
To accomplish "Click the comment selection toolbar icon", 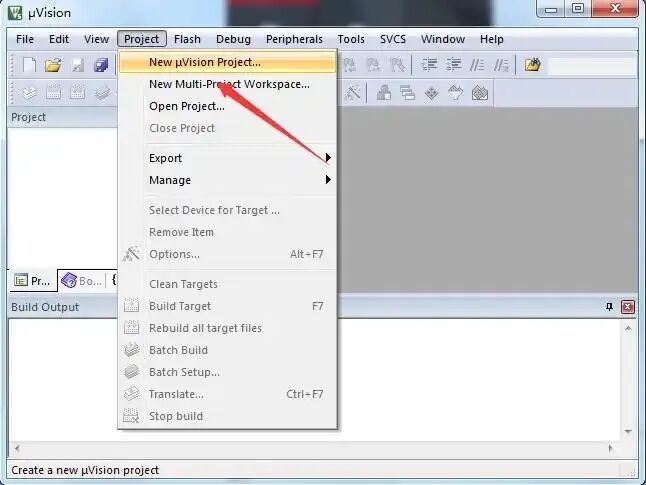I will (x=477, y=65).
